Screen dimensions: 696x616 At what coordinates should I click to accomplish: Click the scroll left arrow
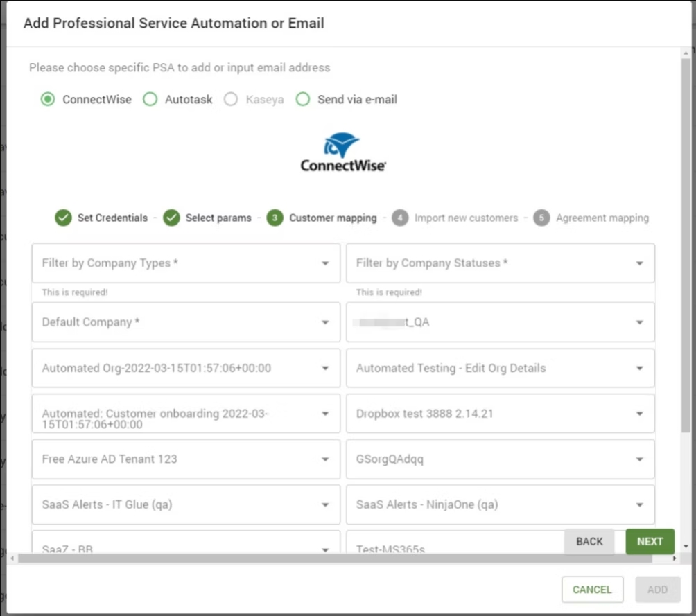(x=12, y=558)
